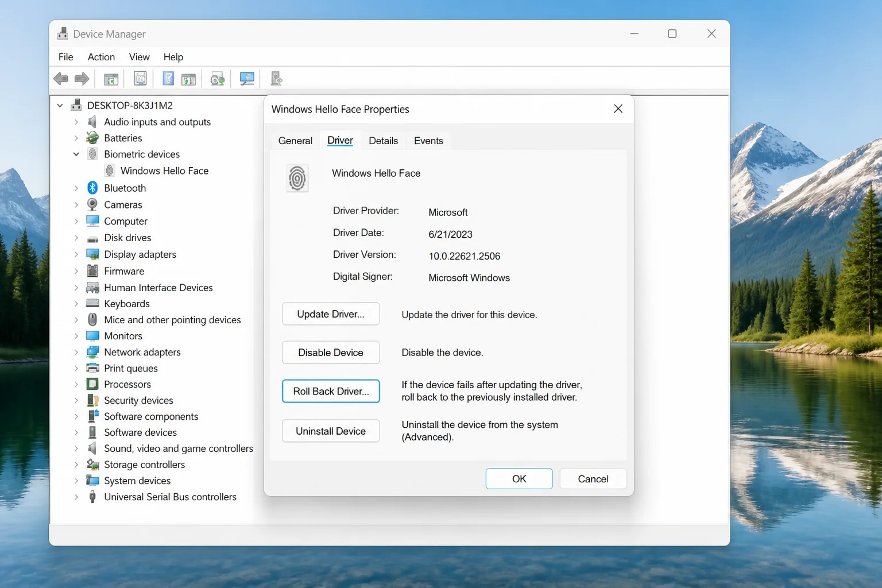Select Windows Hello Face in device tree
The image size is (882, 588).
coord(164,171)
